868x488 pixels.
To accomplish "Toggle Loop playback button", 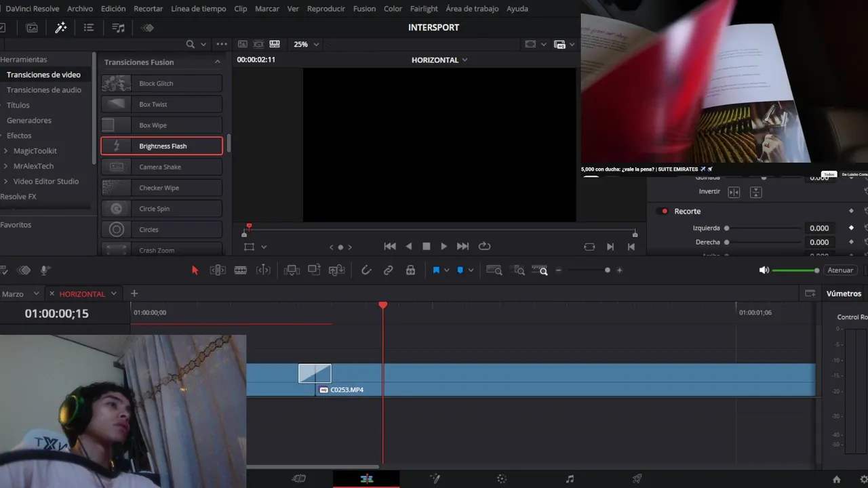I will (484, 247).
